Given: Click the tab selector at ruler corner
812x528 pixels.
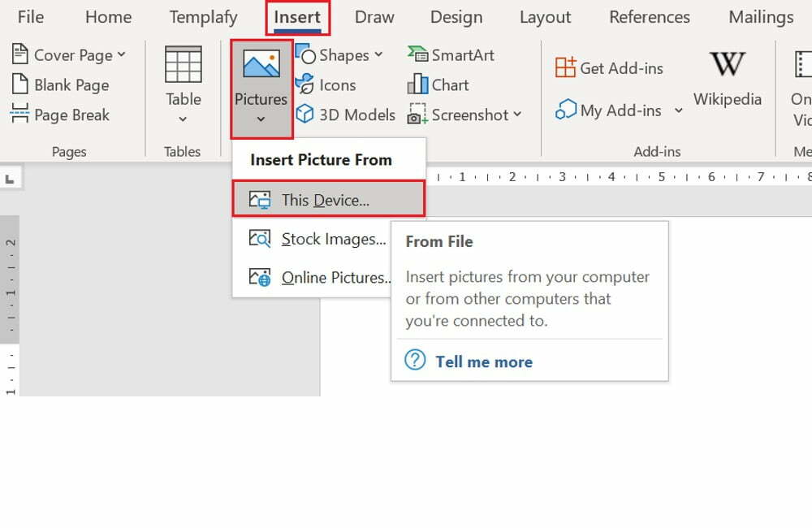Looking at the screenshot, I should click(x=9, y=177).
